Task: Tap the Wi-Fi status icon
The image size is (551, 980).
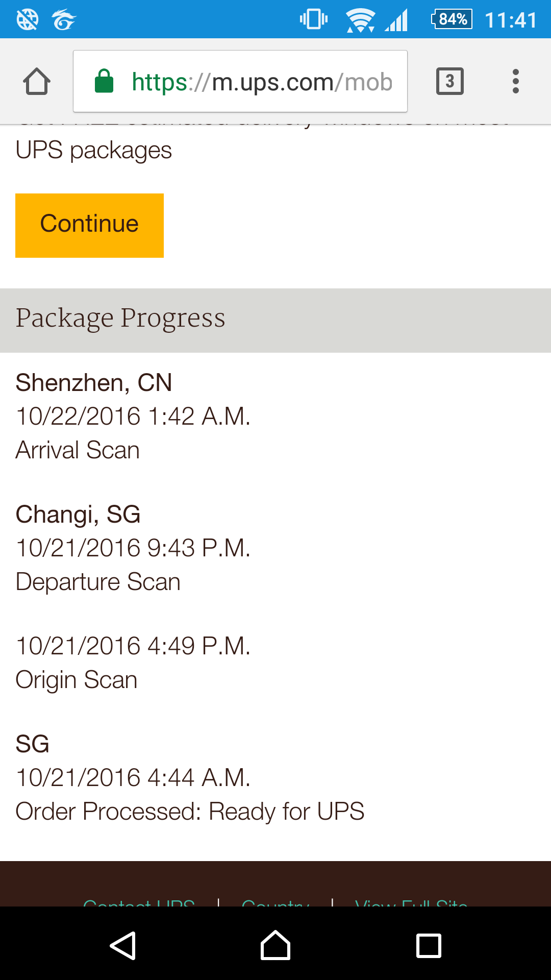Action: click(361, 20)
